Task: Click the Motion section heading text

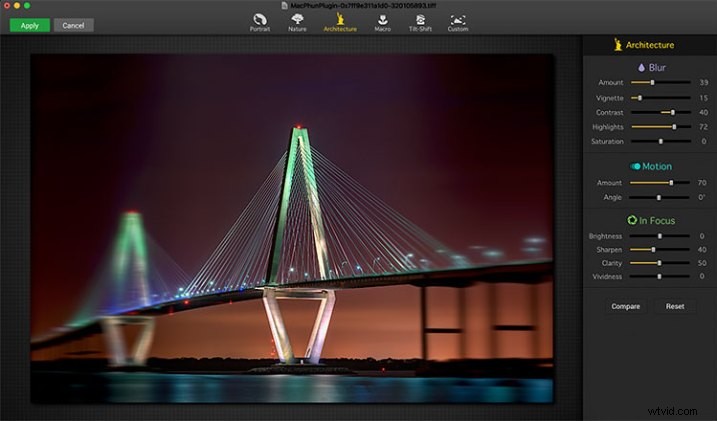Action: [657, 166]
